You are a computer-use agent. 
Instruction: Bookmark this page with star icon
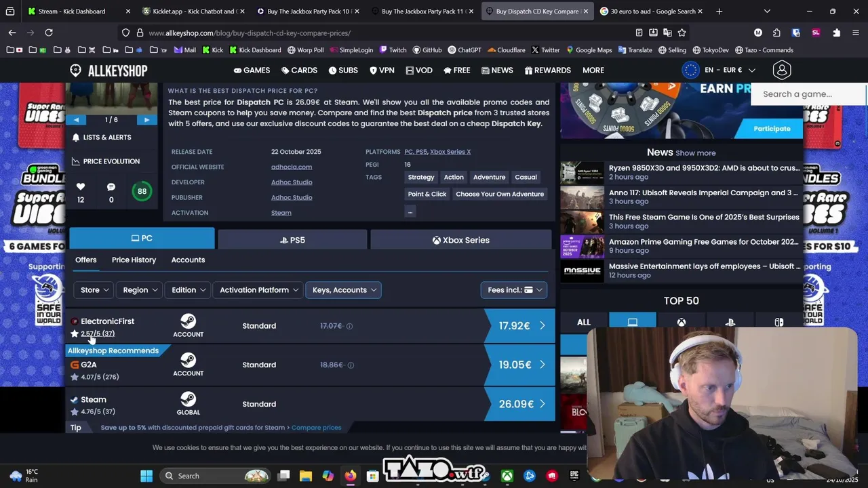pyautogui.click(x=682, y=33)
